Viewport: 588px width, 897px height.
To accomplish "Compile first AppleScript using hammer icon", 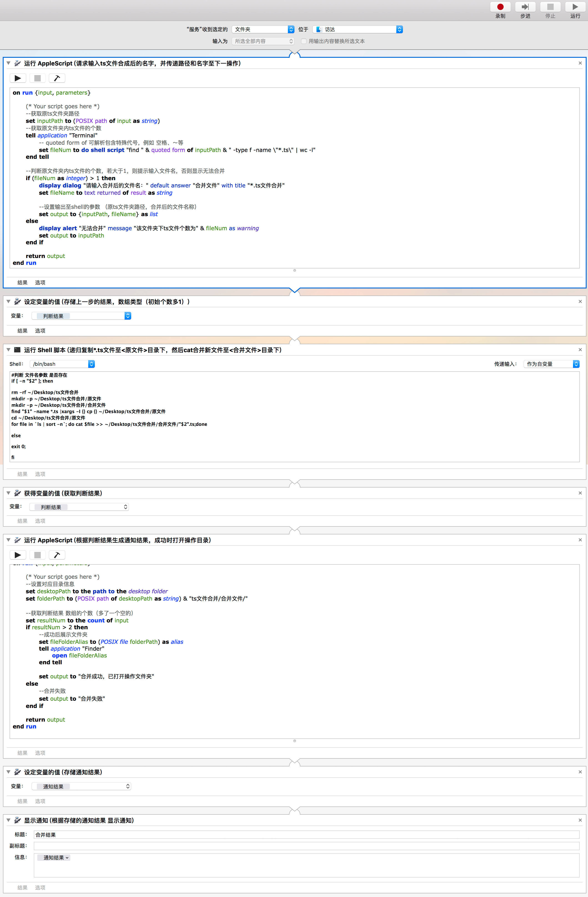I will tap(57, 78).
